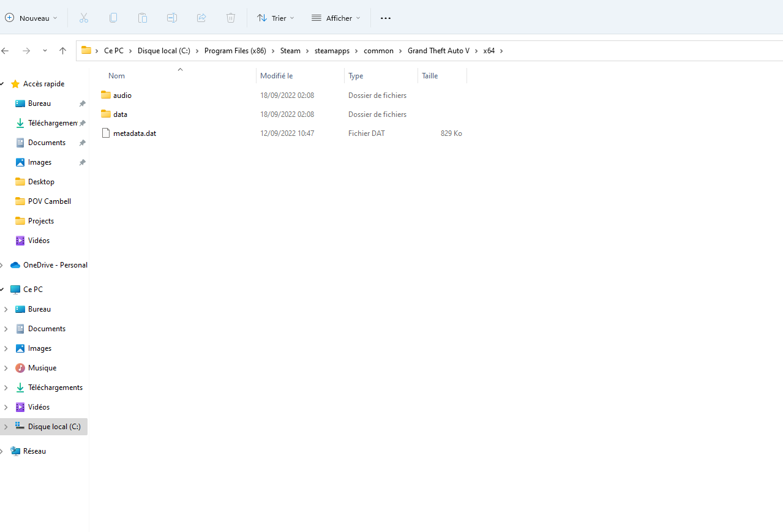Open the three-dots more options menu
The height and width of the screenshot is (532, 783).
pos(386,18)
